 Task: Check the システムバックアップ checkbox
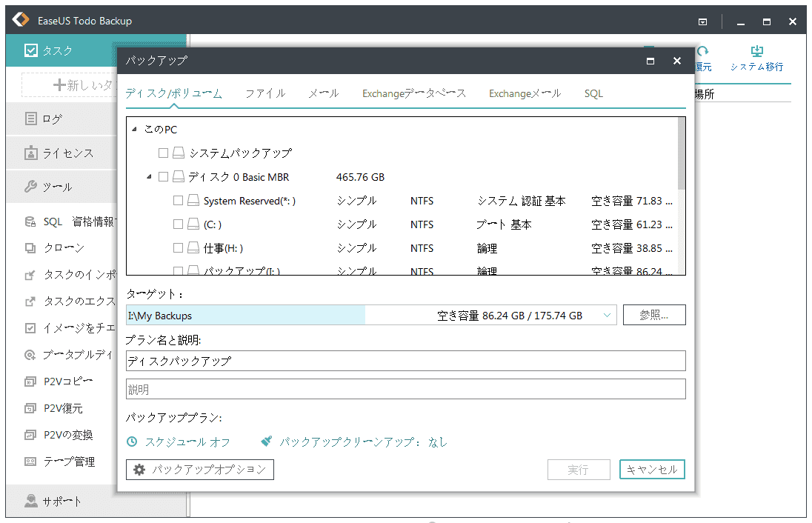click(163, 153)
